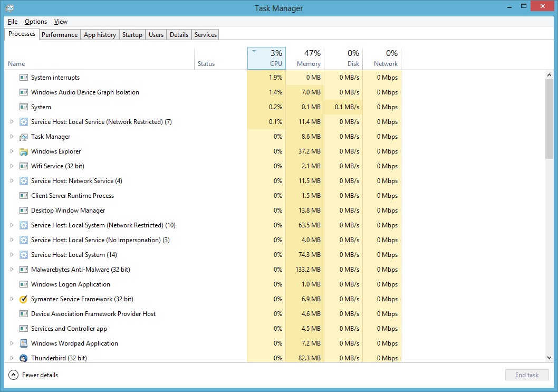This screenshot has width=558, height=392.
Task: Expand Symantec Service Framework (32 bit)
Action: [x=12, y=299]
